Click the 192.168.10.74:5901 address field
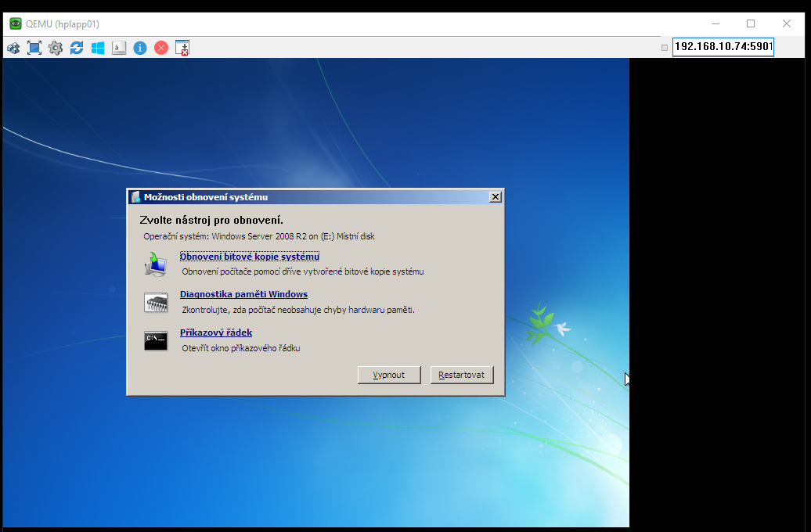 tap(723, 47)
